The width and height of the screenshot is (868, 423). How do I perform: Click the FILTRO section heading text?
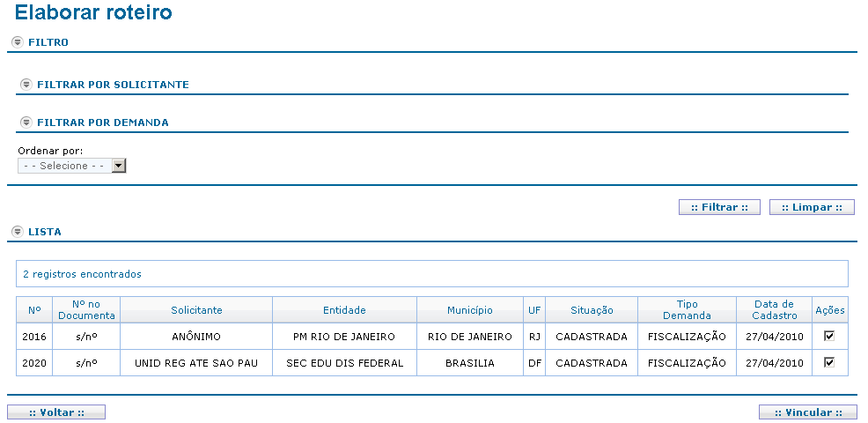(48, 42)
